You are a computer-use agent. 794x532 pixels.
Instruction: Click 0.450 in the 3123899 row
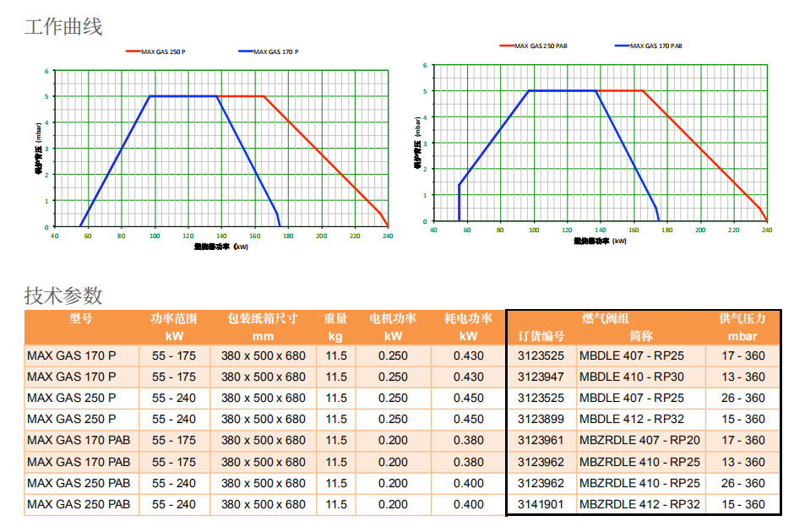click(x=469, y=420)
